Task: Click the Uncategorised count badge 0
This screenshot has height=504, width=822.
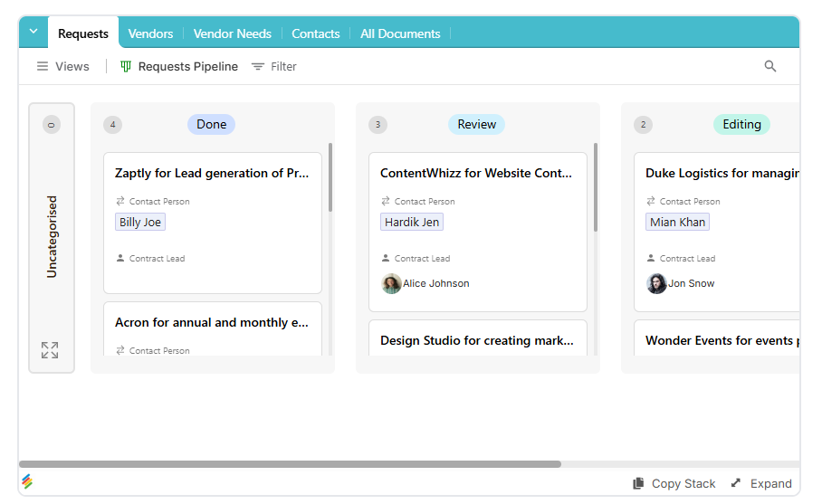Action: (x=52, y=125)
